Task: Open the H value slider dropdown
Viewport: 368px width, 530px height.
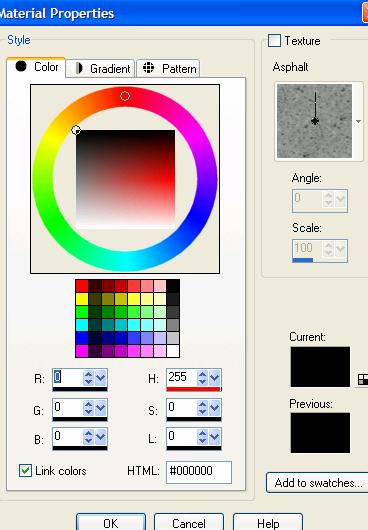Action: pyautogui.click(x=215, y=377)
